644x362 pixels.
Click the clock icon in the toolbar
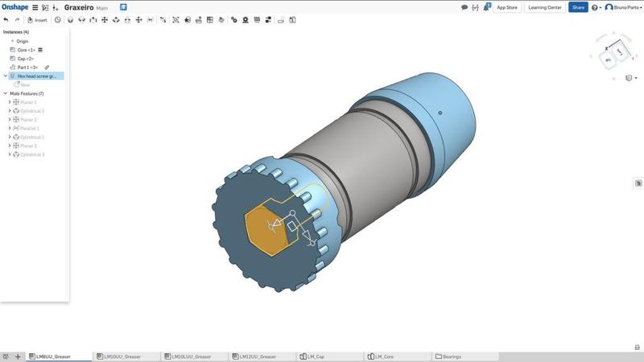[57, 19]
